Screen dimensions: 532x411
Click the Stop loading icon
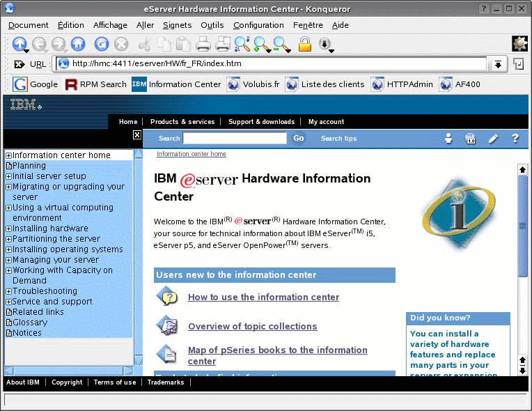pos(121,44)
